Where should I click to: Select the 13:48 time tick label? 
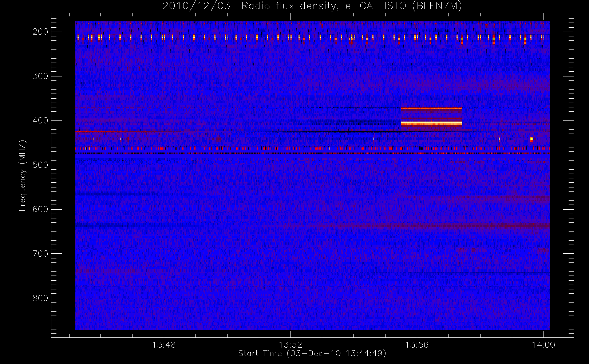point(164,344)
